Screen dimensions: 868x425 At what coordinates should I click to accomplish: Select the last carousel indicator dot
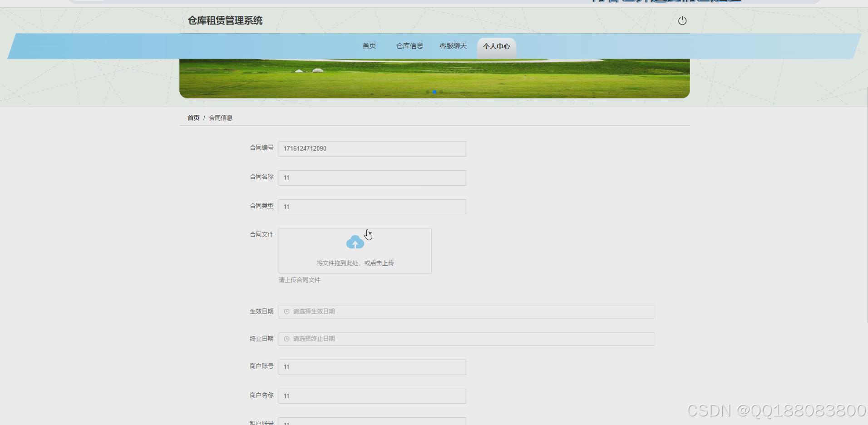pyautogui.click(x=441, y=92)
